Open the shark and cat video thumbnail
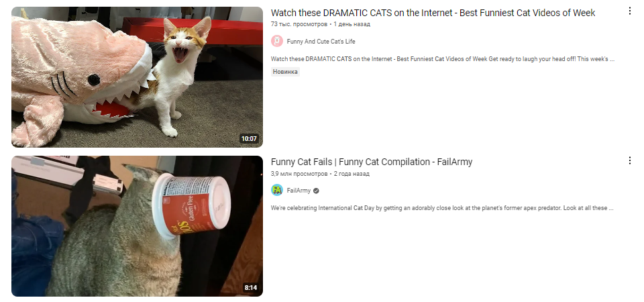Screen dimensions: 644x302 137,77
